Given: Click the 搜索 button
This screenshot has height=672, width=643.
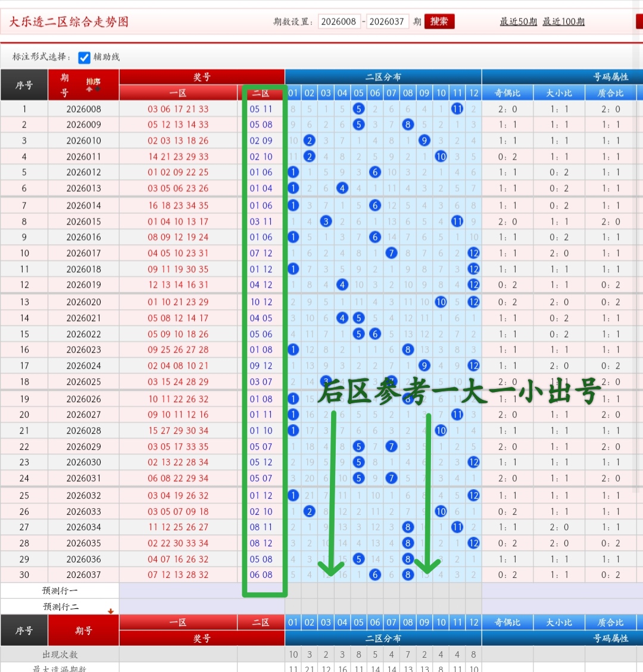Looking at the screenshot, I should [439, 21].
